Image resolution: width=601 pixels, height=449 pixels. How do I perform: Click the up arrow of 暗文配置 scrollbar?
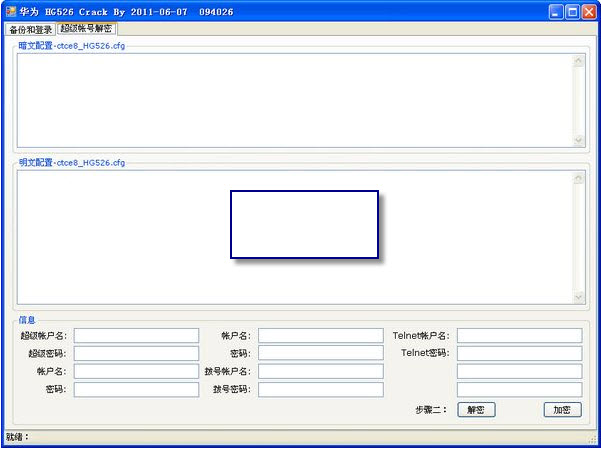(x=578, y=61)
